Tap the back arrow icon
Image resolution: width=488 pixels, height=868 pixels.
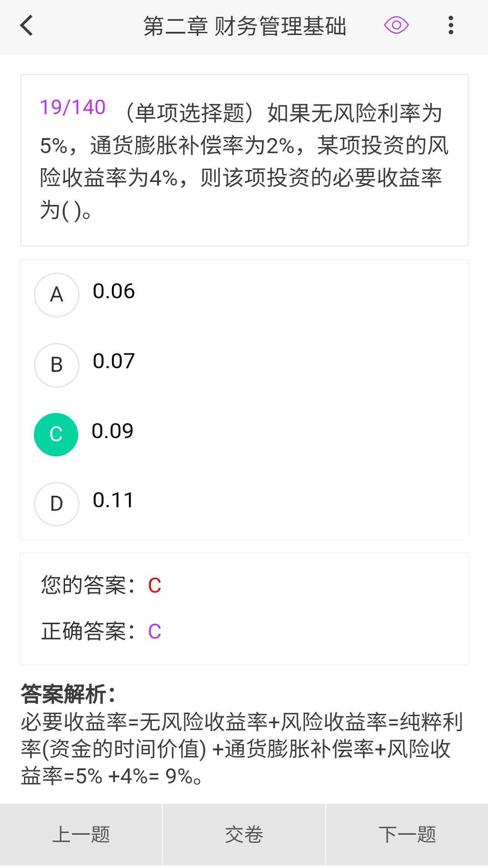[27, 26]
